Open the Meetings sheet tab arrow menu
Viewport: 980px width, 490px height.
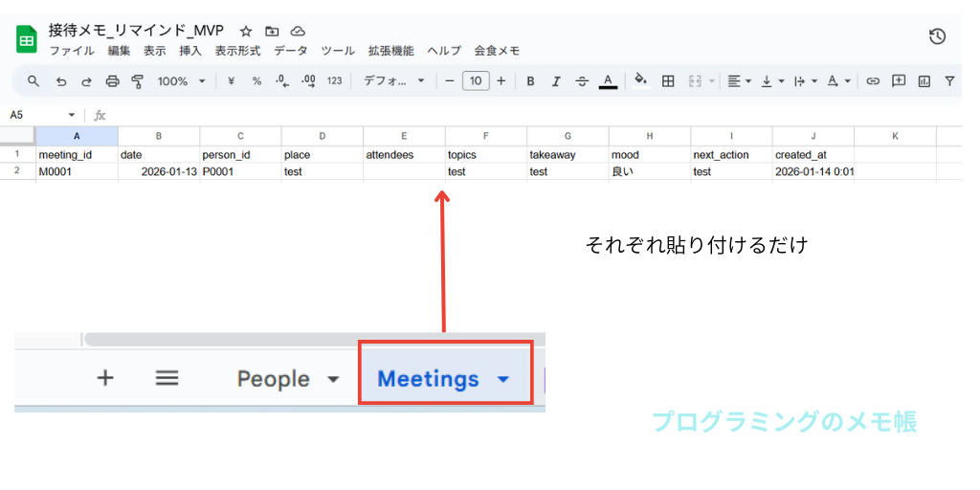click(503, 379)
